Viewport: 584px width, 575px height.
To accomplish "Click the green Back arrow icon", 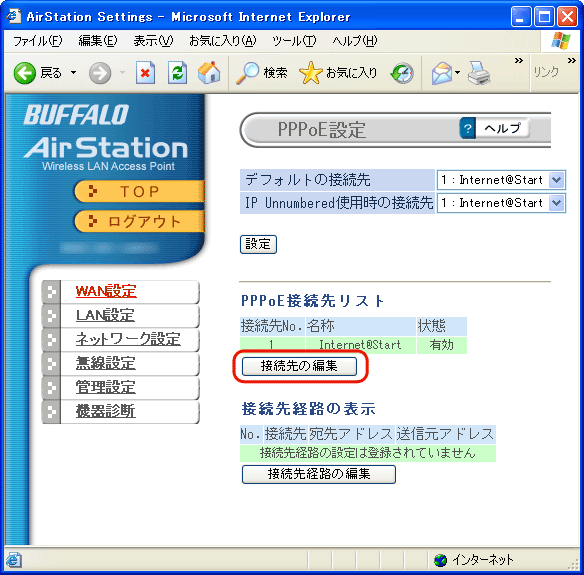I will (25, 73).
